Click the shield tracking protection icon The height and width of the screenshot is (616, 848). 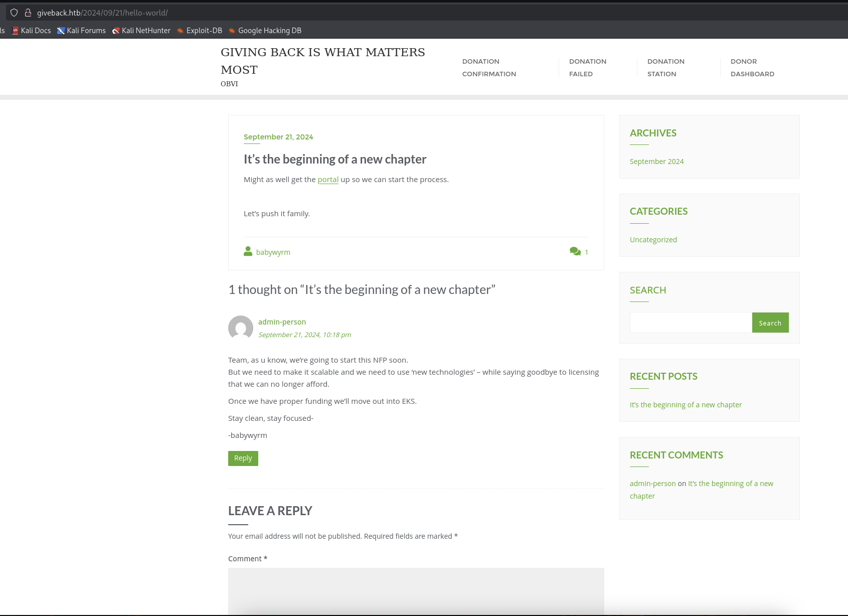14,13
